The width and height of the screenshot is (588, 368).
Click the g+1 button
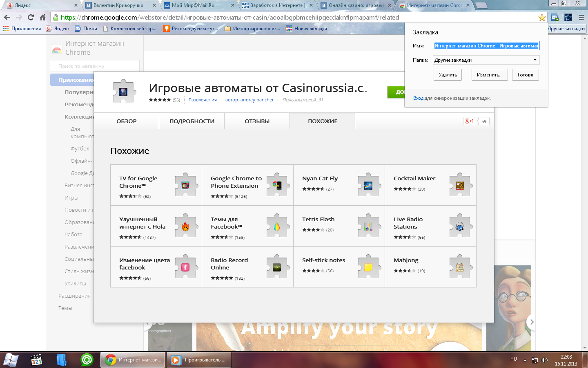pyautogui.click(x=470, y=121)
